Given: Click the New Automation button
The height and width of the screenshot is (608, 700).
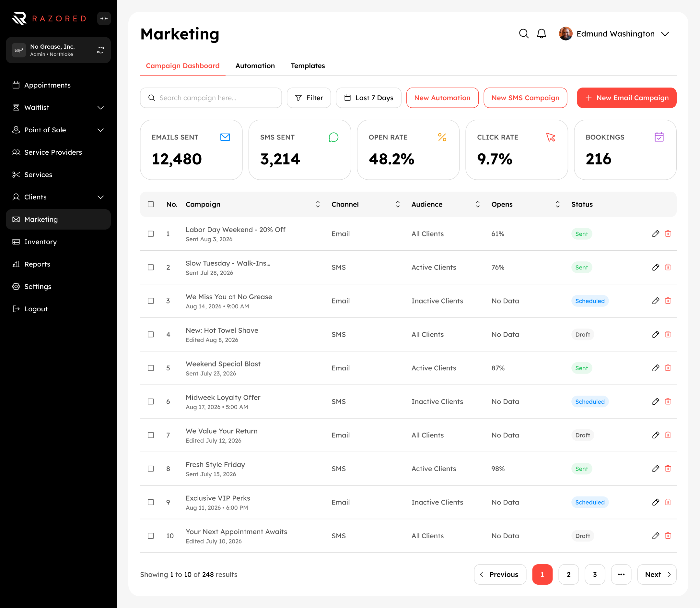Looking at the screenshot, I should click(x=442, y=98).
